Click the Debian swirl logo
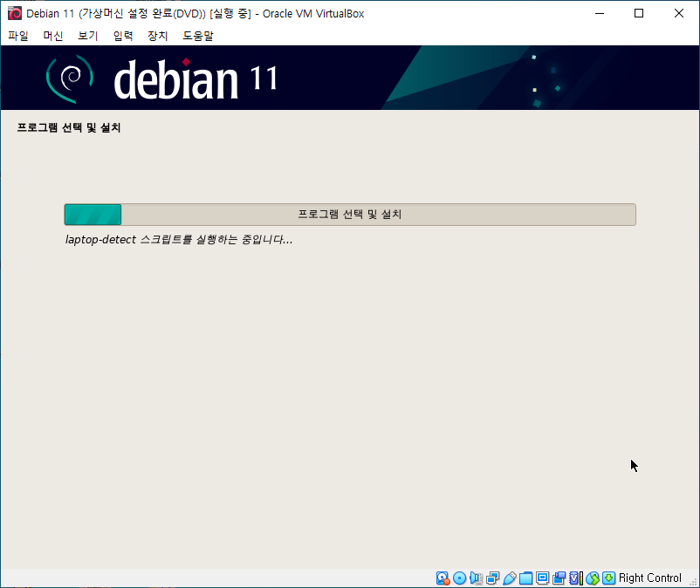 coord(70,79)
